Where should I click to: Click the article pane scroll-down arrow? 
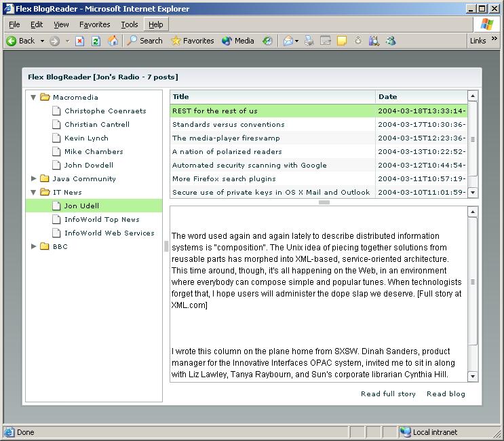[473, 376]
